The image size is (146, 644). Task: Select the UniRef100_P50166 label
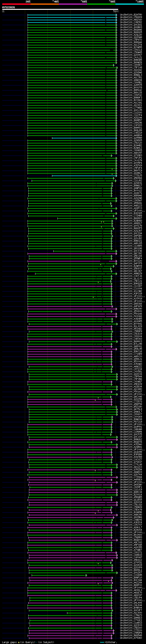[x=131, y=314]
